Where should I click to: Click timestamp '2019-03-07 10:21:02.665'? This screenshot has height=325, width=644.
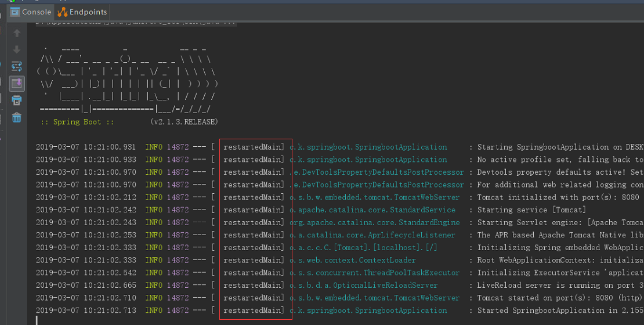[x=86, y=285]
